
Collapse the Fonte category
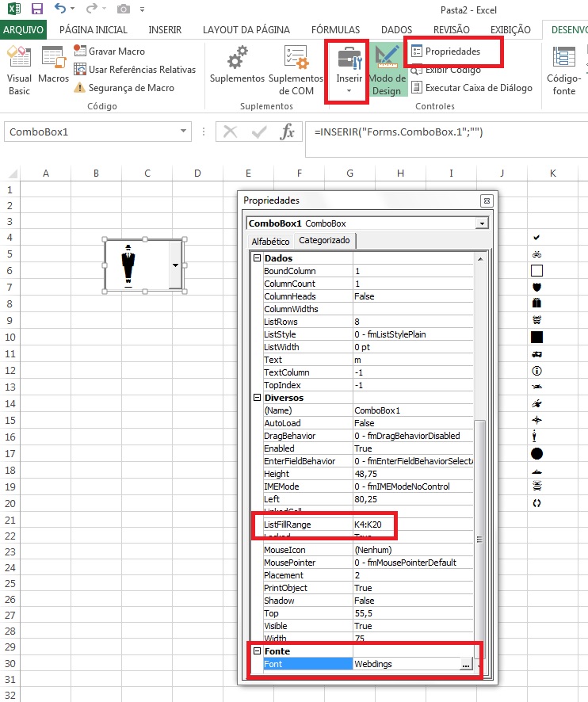tap(257, 651)
